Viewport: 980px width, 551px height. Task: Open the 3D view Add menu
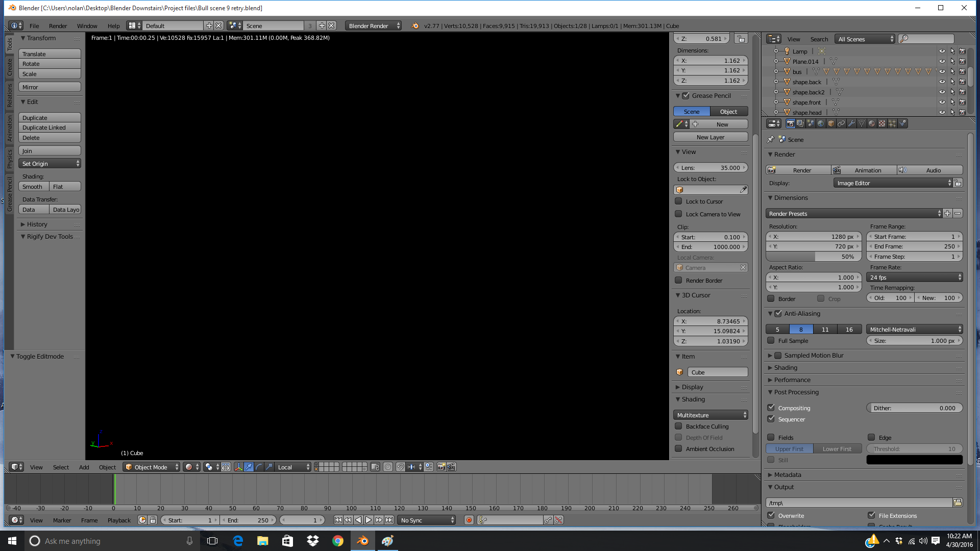click(84, 467)
